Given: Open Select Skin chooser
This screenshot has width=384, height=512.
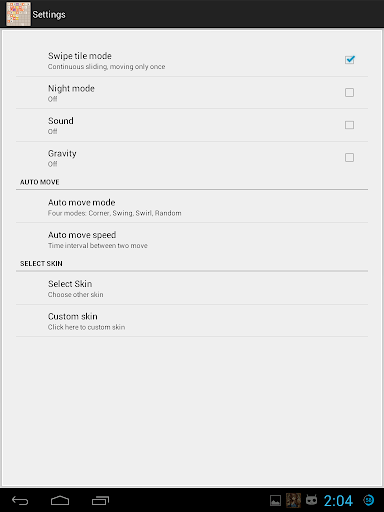Looking at the screenshot, I should pos(192,288).
